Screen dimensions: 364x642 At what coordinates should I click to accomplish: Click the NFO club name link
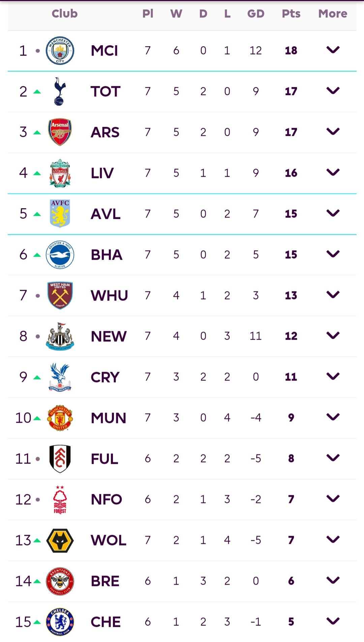point(106,500)
